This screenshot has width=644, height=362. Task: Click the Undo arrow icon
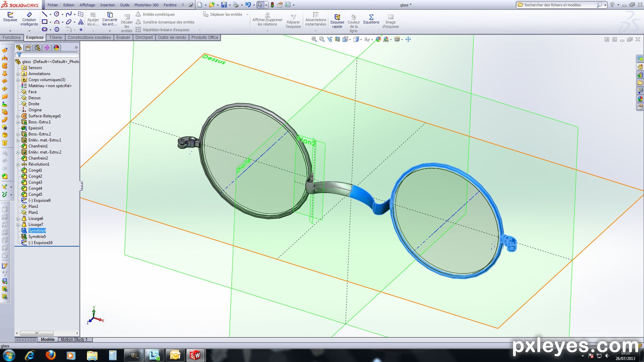click(x=248, y=5)
